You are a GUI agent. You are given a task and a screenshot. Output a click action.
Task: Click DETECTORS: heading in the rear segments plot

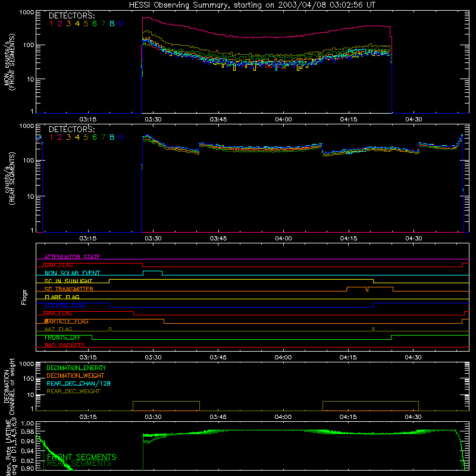click(71, 130)
